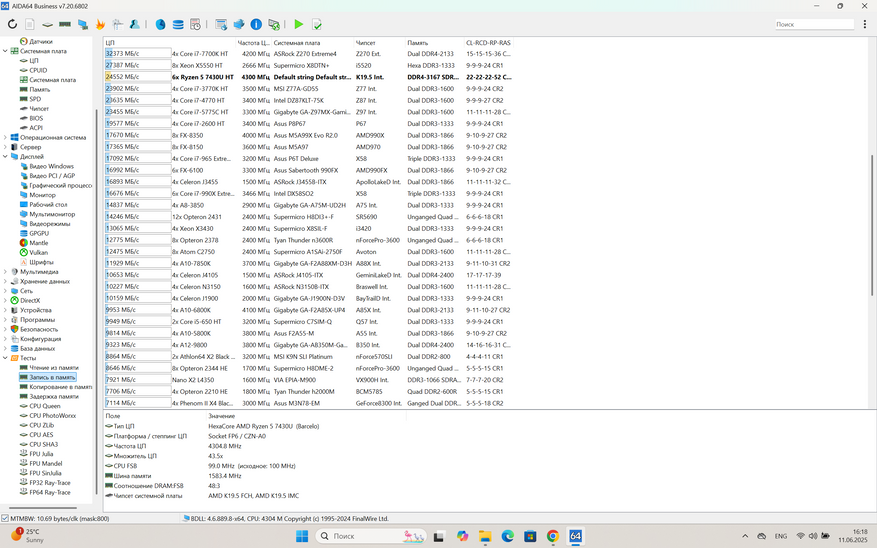Screen dimensions: 877x548
Task: Select the 4x Core i7-7700K HT row
Action: [308, 54]
